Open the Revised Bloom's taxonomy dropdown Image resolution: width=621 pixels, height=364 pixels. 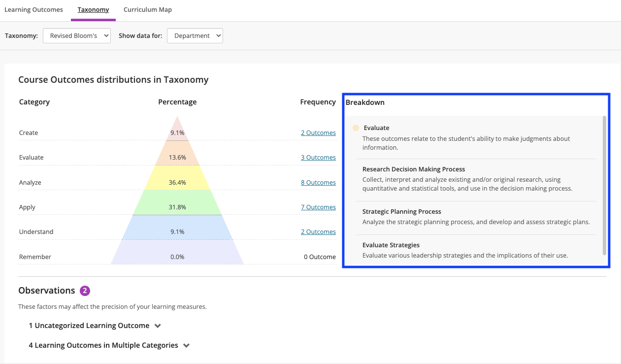point(77,36)
